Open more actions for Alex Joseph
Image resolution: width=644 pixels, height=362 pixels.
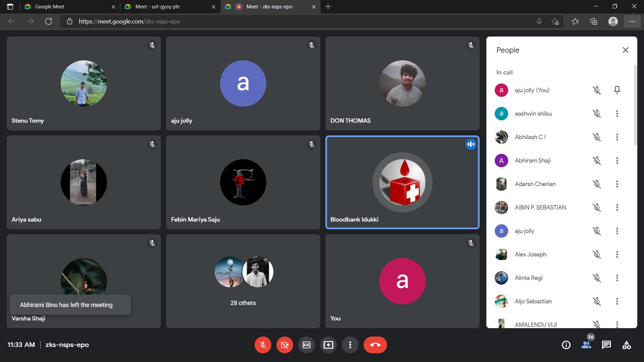[617, 254]
